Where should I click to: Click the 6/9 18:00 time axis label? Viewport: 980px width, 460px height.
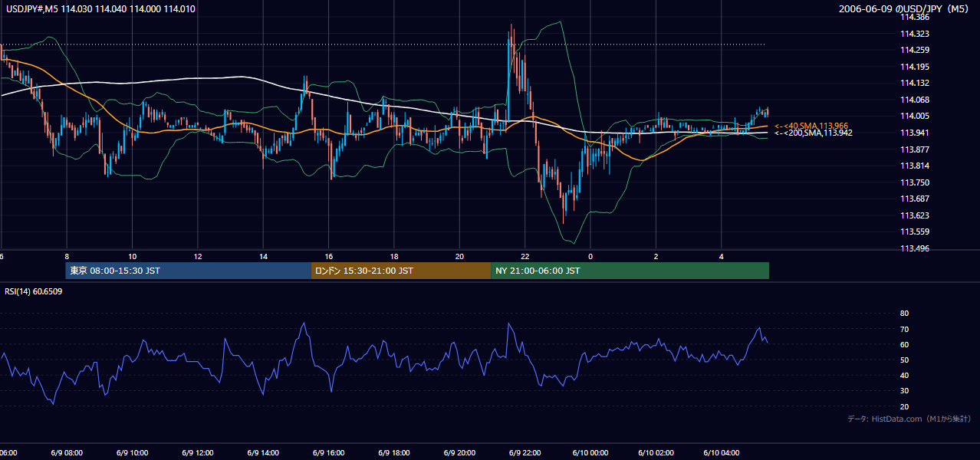click(393, 453)
